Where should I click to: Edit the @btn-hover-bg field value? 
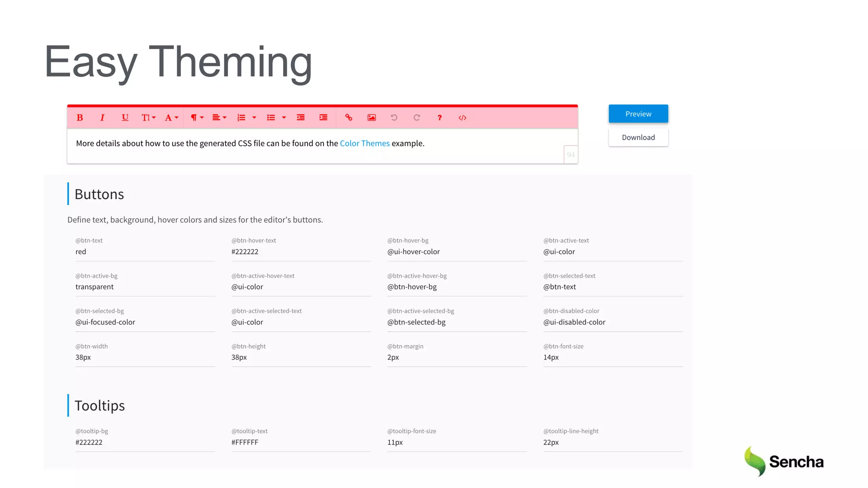pyautogui.click(x=457, y=252)
